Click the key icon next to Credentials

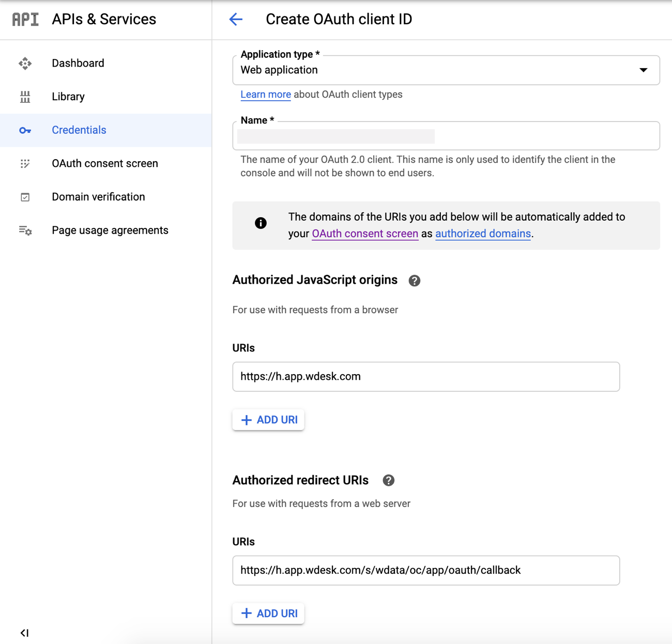[25, 130]
